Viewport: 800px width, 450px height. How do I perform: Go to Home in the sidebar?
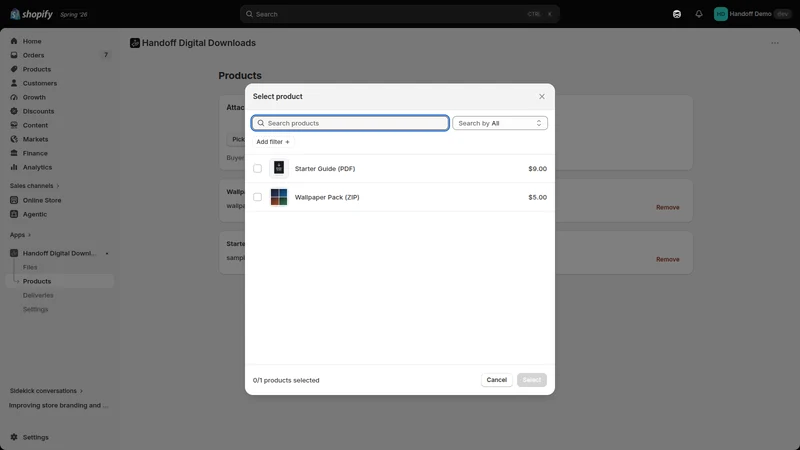pyautogui.click(x=32, y=41)
